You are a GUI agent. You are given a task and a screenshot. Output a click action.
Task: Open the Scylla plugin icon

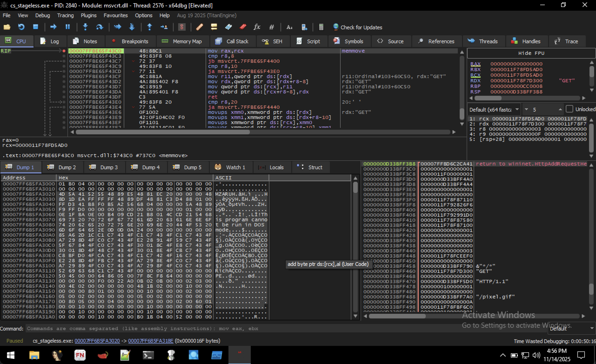(x=182, y=27)
